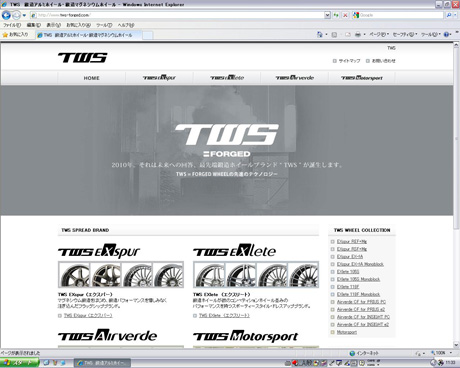The image size is (460, 368).
Task: Click the サイトマップ link
Action: (349, 61)
